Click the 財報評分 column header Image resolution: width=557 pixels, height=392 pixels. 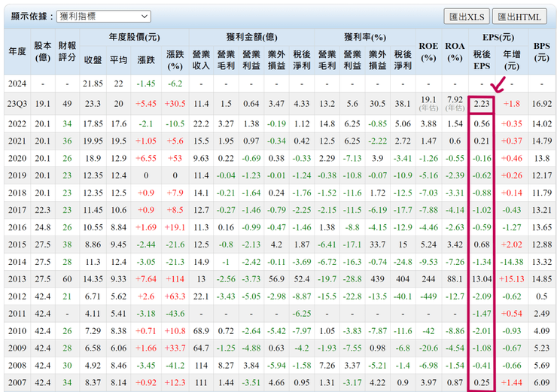[x=68, y=51]
